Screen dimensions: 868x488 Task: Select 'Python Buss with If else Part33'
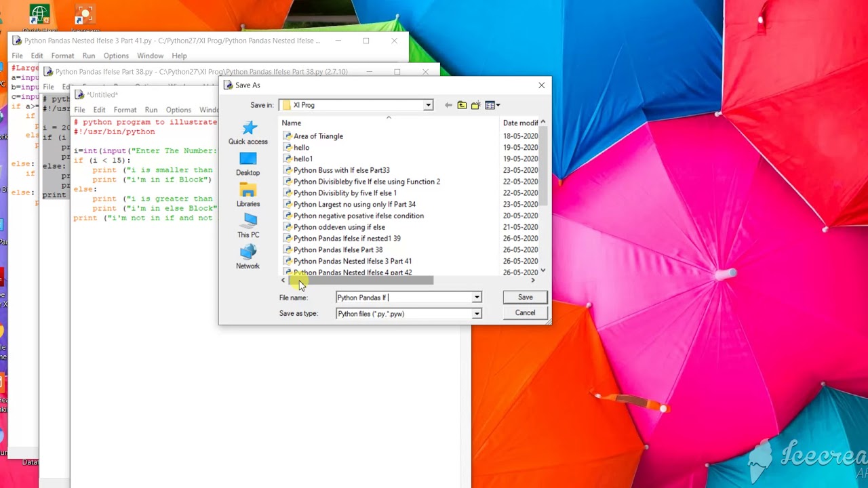pos(342,170)
